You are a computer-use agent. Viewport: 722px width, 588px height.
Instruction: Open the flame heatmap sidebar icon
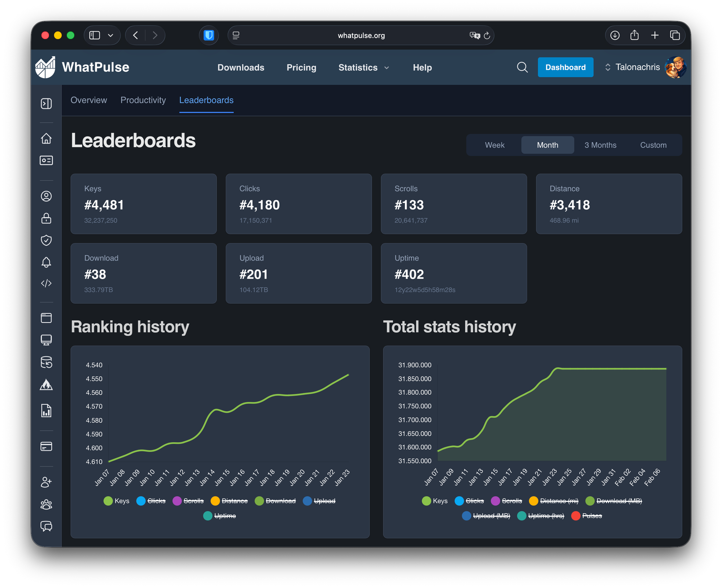(46, 385)
